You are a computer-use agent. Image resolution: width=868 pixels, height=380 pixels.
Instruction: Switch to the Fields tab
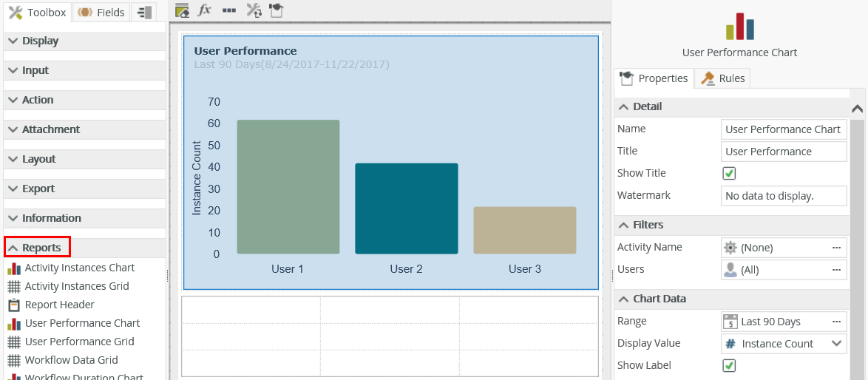(102, 12)
